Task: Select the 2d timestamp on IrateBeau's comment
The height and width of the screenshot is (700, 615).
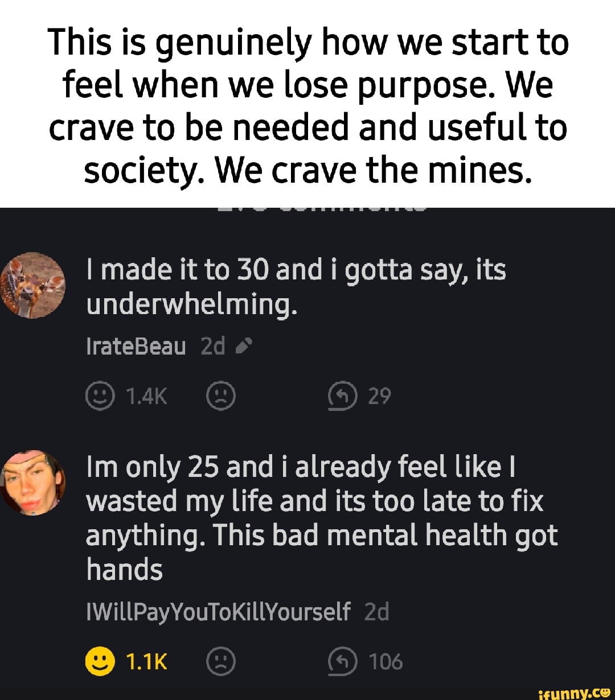Action: (x=213, y=345)
